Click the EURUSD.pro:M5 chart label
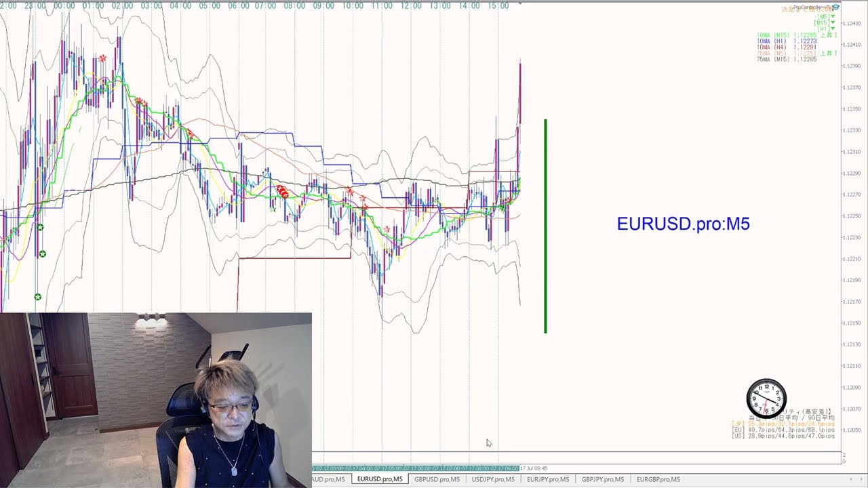The height and width of the screenshot is (488, 868). [683, 224]
